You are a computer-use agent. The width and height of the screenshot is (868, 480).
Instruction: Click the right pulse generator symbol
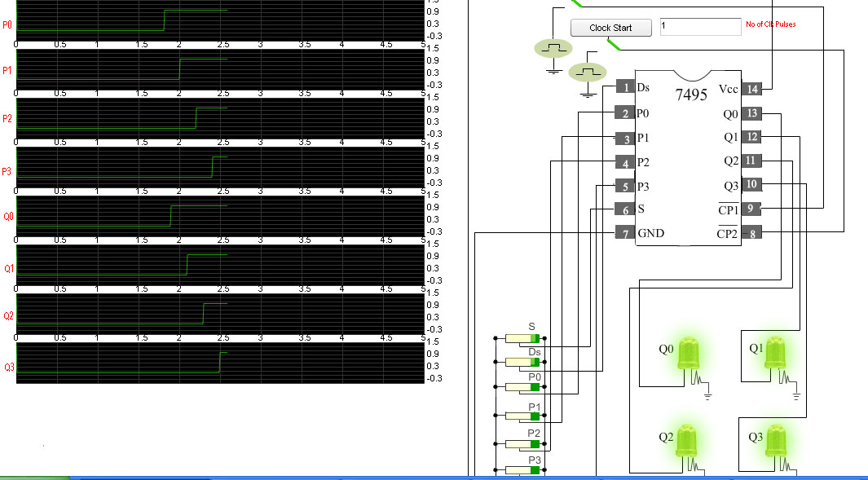coord(588,73)
